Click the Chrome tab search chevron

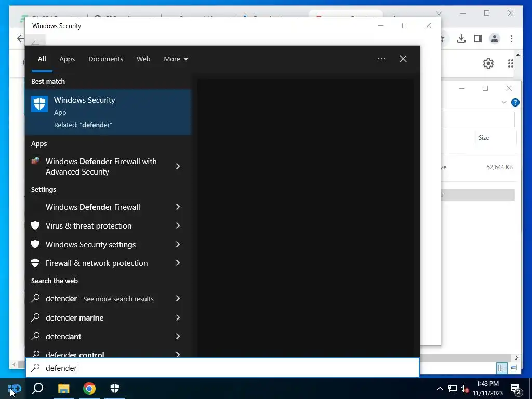(x=438, y=13)
